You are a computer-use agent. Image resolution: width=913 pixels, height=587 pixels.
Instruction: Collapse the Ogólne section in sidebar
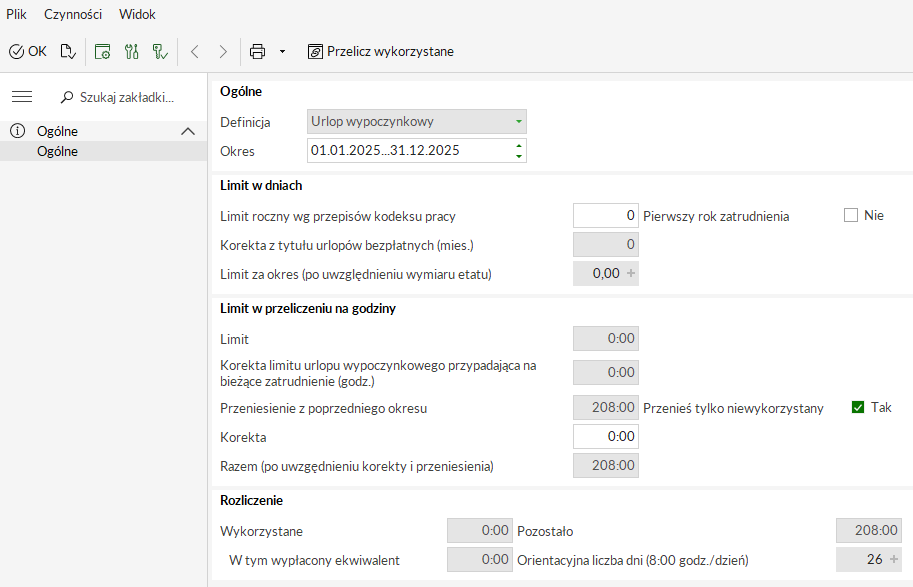click(x=187, y=131)
